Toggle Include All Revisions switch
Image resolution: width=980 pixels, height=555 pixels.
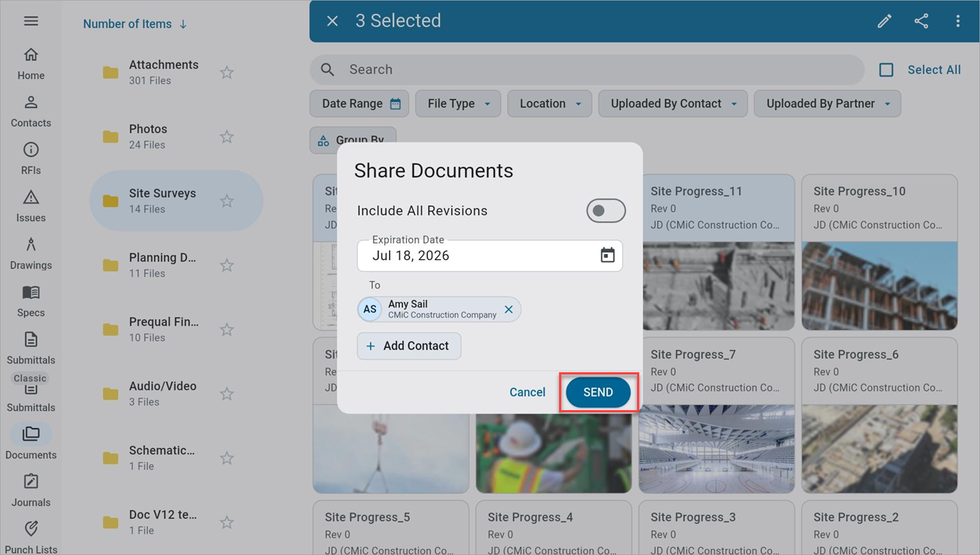(606, 211)
